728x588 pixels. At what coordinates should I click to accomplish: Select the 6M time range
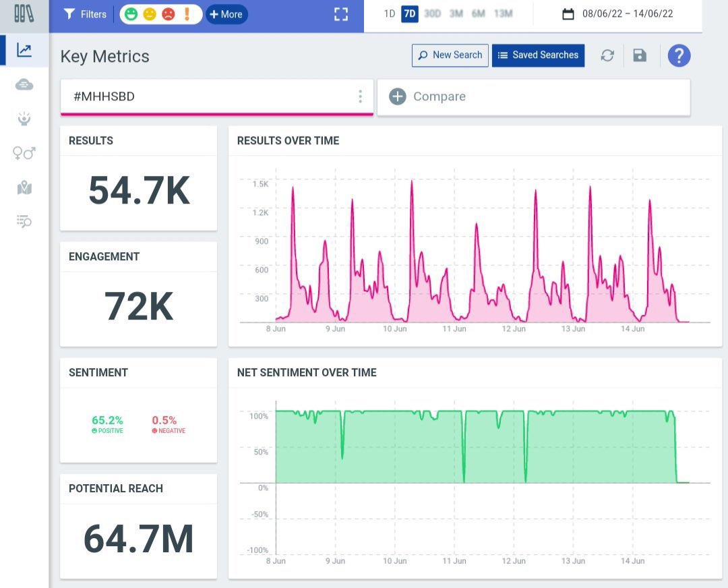pyautogui.click(x=478, y=13)
